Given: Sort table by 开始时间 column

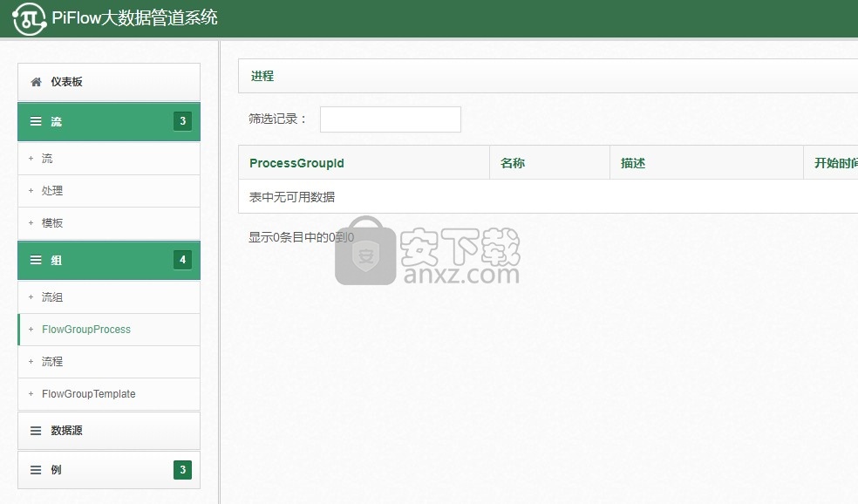Looking at the screenshot, I should [x=831, y=162].
